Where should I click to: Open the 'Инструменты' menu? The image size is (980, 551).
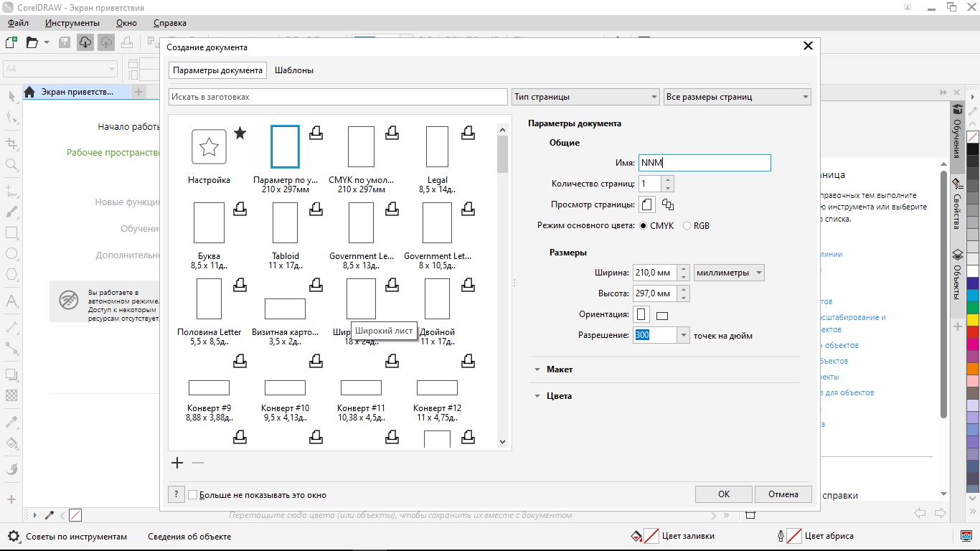click(72, 23)
